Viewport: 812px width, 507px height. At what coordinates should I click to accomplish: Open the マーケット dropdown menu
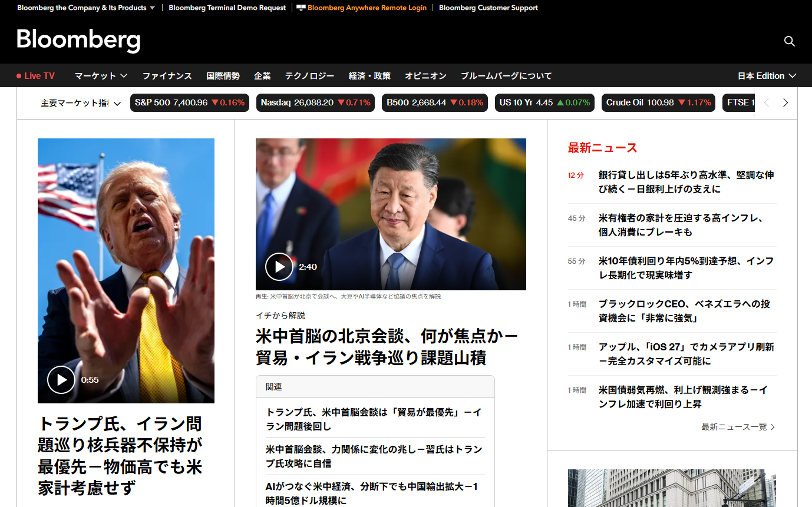pos(101,76)
